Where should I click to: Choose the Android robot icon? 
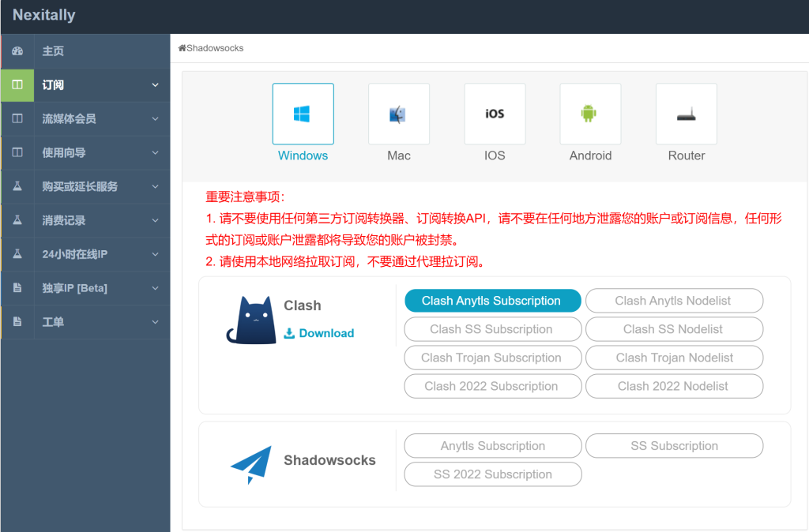coord(590,114)
